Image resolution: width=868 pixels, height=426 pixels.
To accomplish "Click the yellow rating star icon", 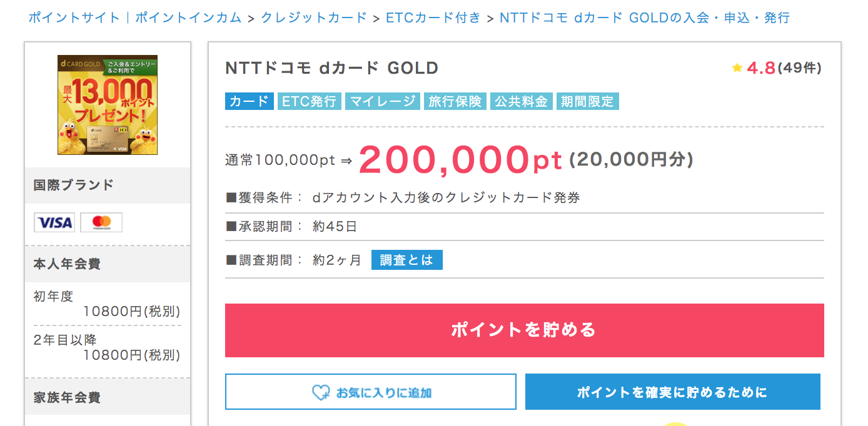I will 737,68.
